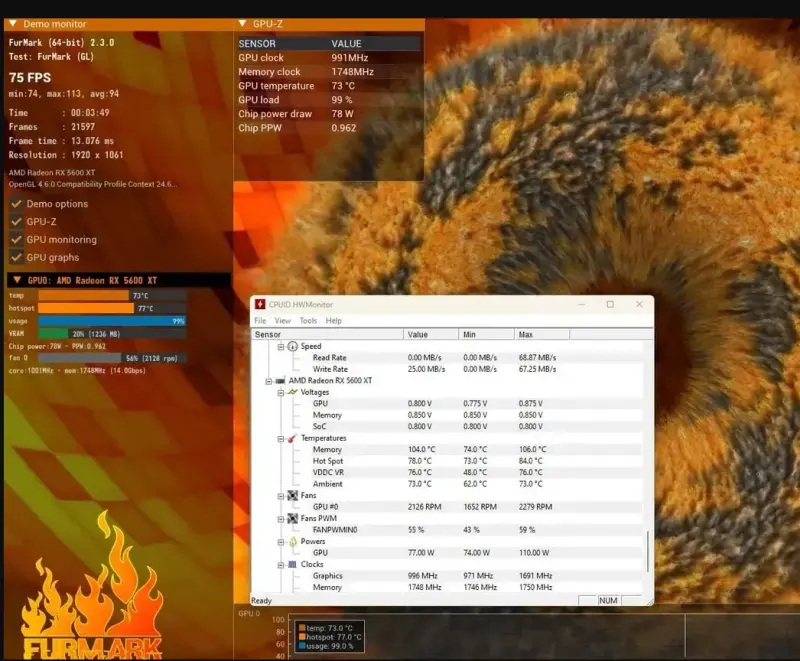This screenshot has height=661, width=800.
Task: Click the VALUE header in the GPU-Z panel
Action: 346,44
